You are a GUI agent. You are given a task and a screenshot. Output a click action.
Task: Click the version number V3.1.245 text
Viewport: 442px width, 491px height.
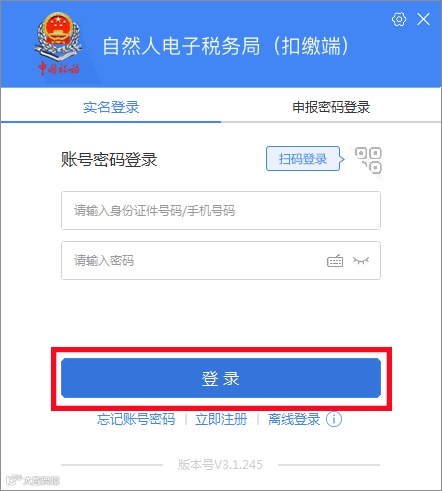(220, 464)
